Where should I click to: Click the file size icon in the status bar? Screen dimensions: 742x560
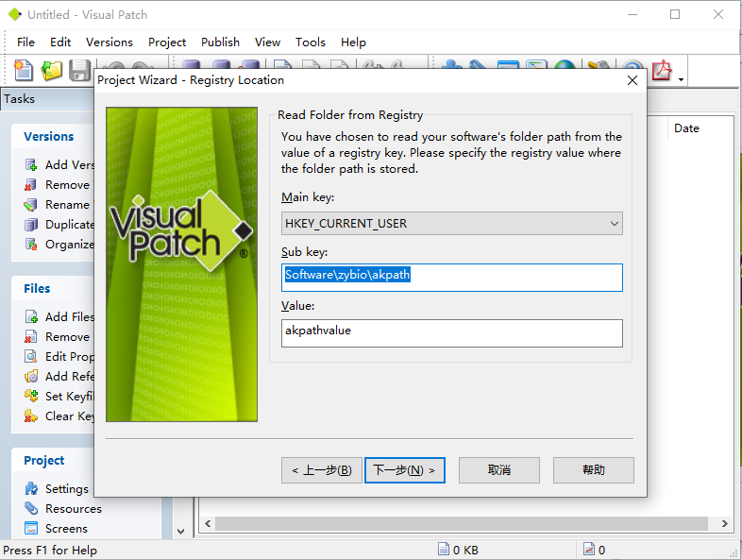444,549
